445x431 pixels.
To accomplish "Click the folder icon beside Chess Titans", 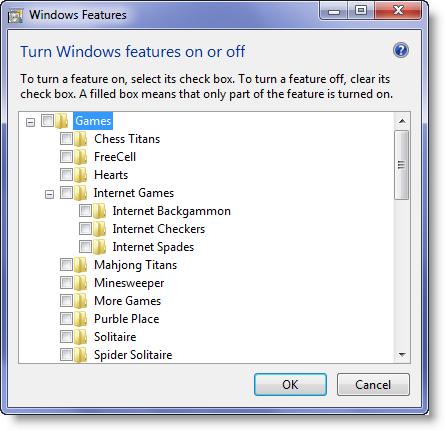I will [x=80, y=139].
